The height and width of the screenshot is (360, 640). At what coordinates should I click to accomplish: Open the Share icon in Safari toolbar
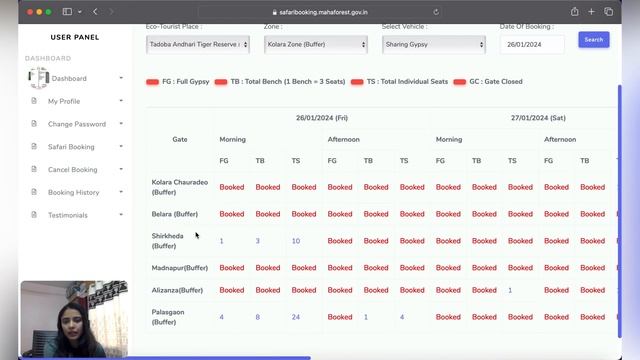[x=575, y=12]
